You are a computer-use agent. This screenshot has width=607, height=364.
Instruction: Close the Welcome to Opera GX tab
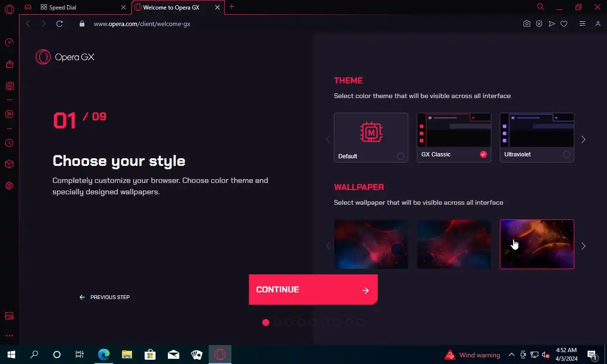pyautogui.click(x=217, y=8)
